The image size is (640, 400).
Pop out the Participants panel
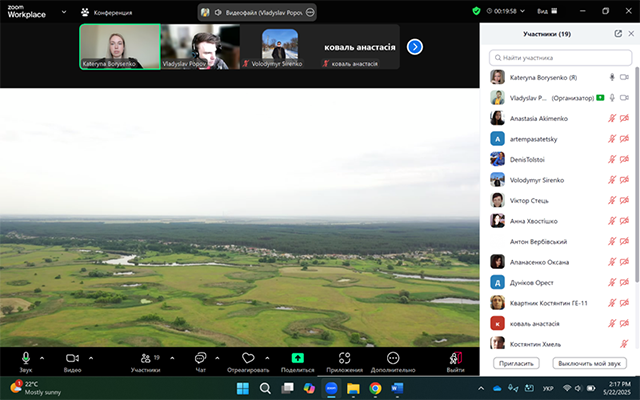[x=618, y=33]
